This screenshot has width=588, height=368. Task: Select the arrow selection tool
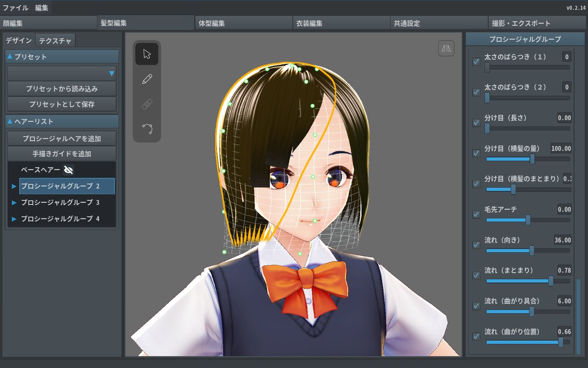(147, 54)
